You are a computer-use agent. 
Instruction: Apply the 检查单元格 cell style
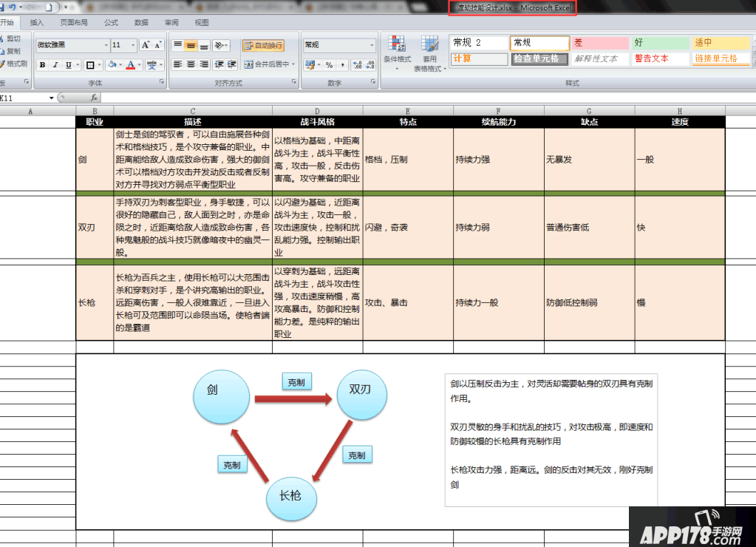click(539, 58)
